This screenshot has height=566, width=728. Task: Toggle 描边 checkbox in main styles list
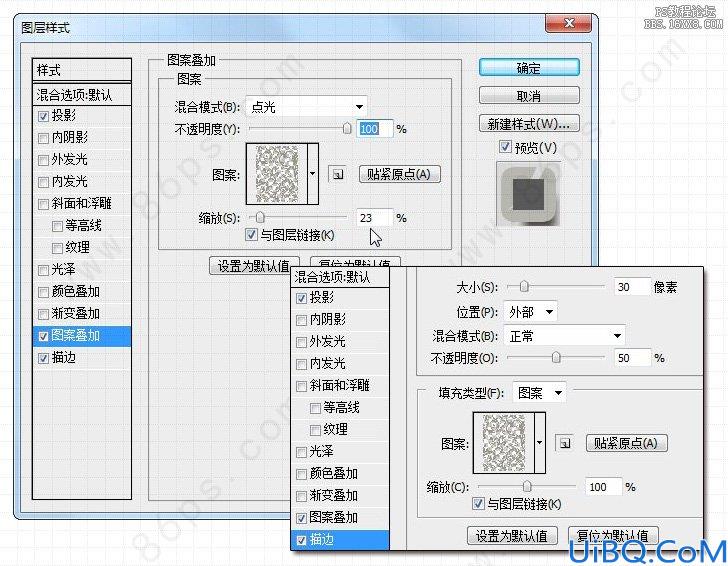[x=43, y=358]
